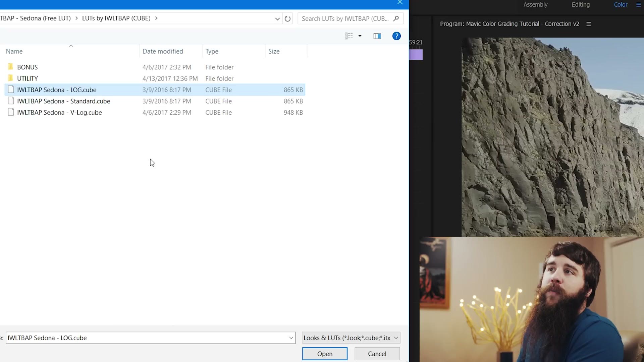
Task: Click the refresh icon in address bar
Action: 287,18
